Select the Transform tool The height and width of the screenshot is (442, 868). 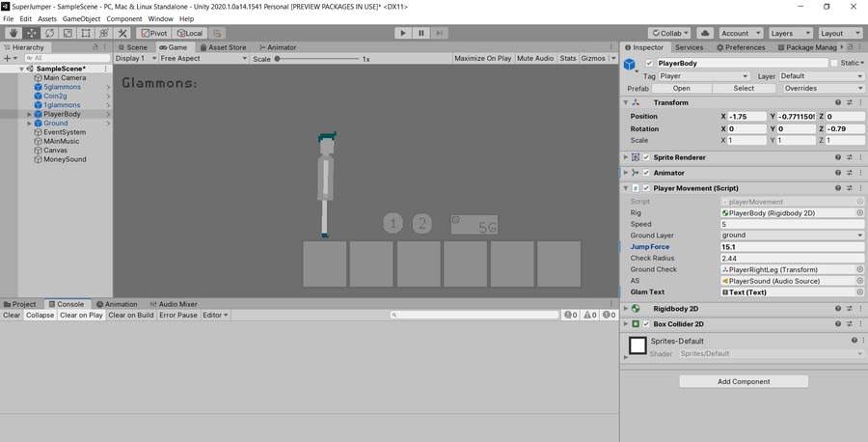pyautogui.click(x=104, y=33)
